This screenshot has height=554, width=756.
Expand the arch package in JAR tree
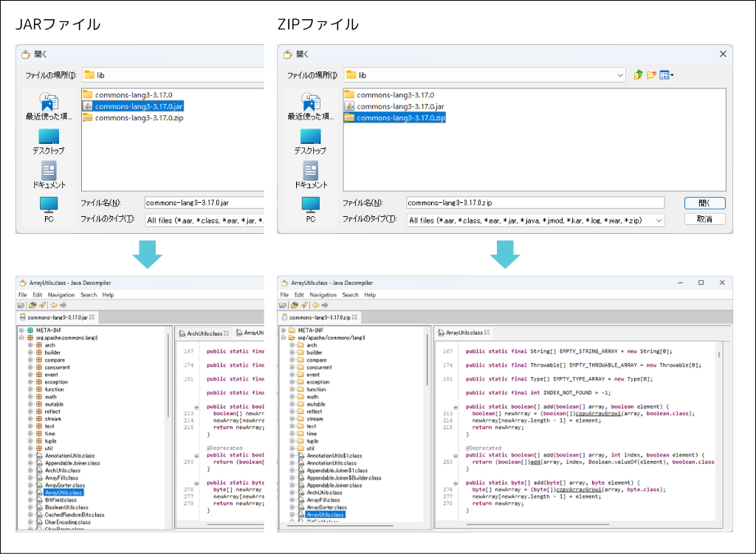coord(30,344)
